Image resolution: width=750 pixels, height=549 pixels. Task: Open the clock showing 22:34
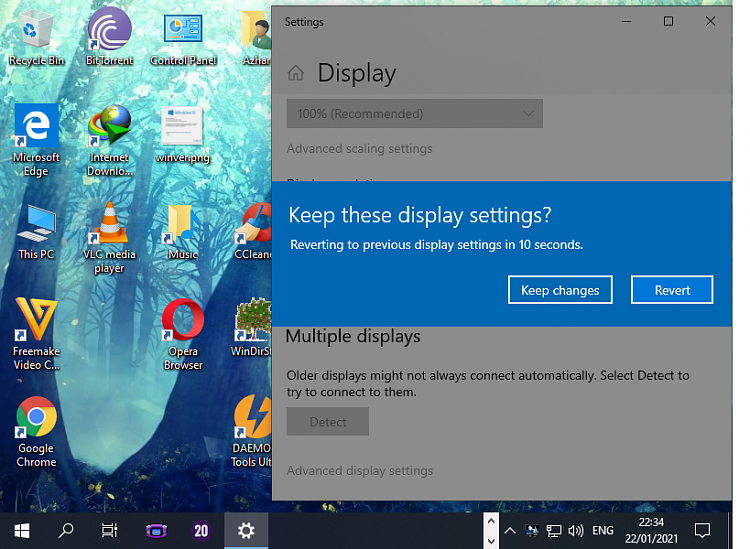tap(651, 530)
